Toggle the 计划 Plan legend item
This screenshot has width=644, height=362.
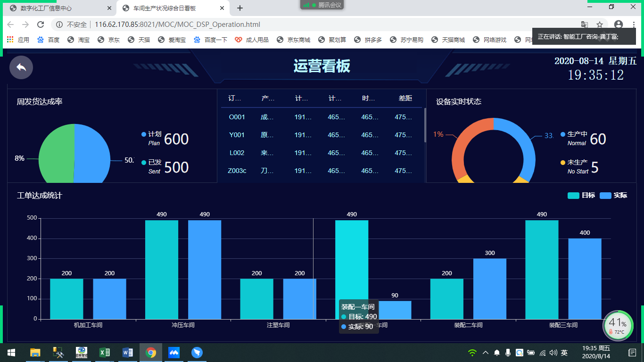[151, 138]
